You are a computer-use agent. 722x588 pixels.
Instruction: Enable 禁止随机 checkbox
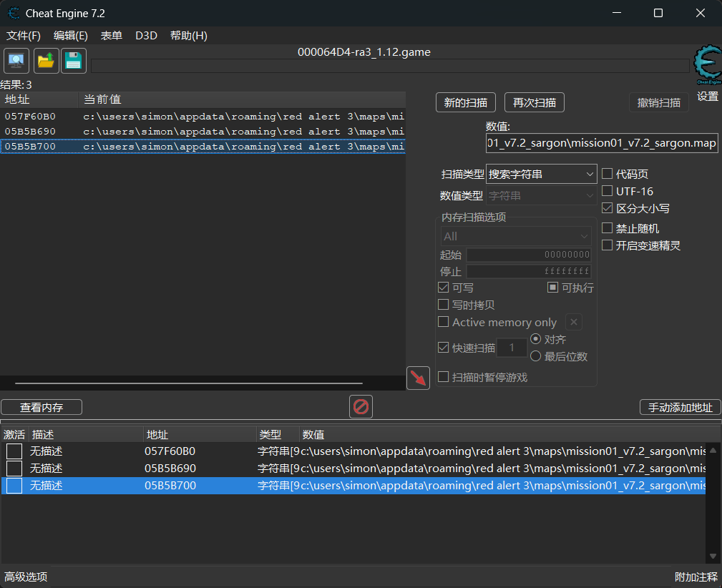(608, 228)
